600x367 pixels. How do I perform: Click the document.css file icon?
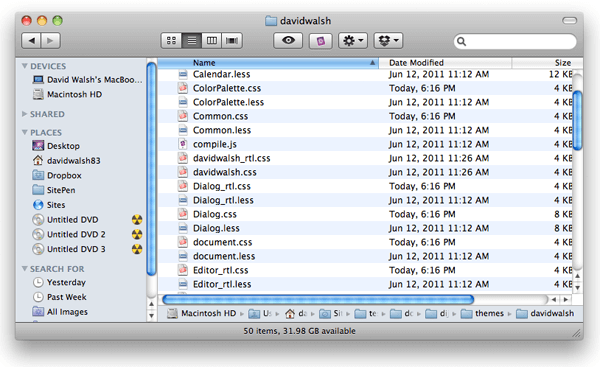click(183, 242)
